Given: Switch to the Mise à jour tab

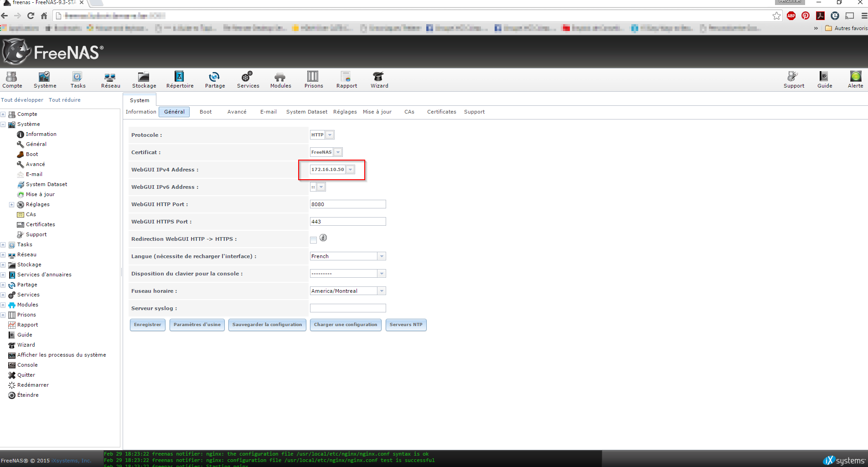Looking at the screenshot, I should [x=377, y=112].
